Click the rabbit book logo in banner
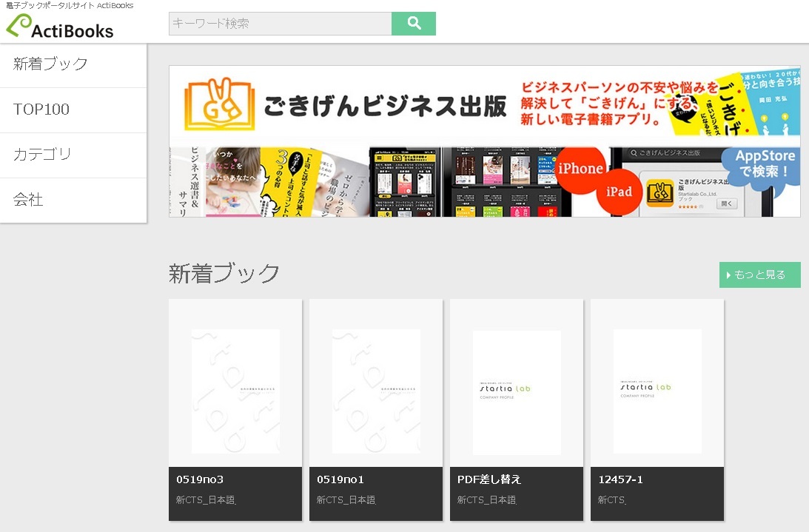This screenshot has width=809, height=532. (x=220, y=104)
